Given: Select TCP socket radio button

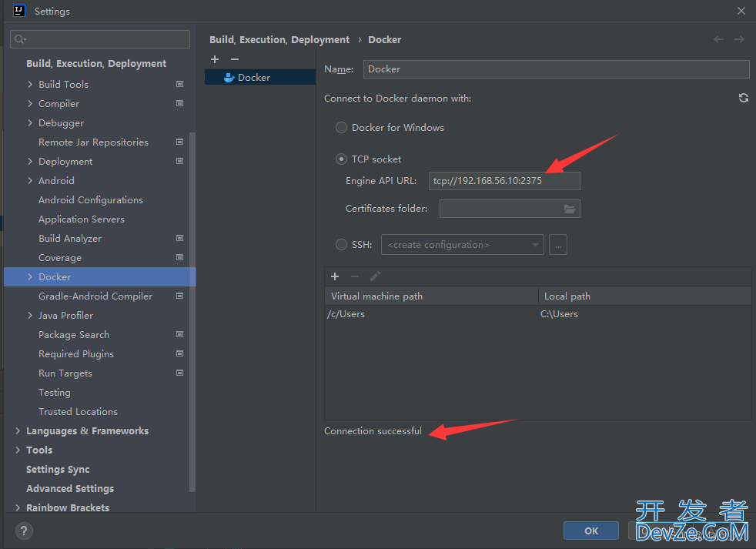Looking at the screenshot, I should (341, 159).
